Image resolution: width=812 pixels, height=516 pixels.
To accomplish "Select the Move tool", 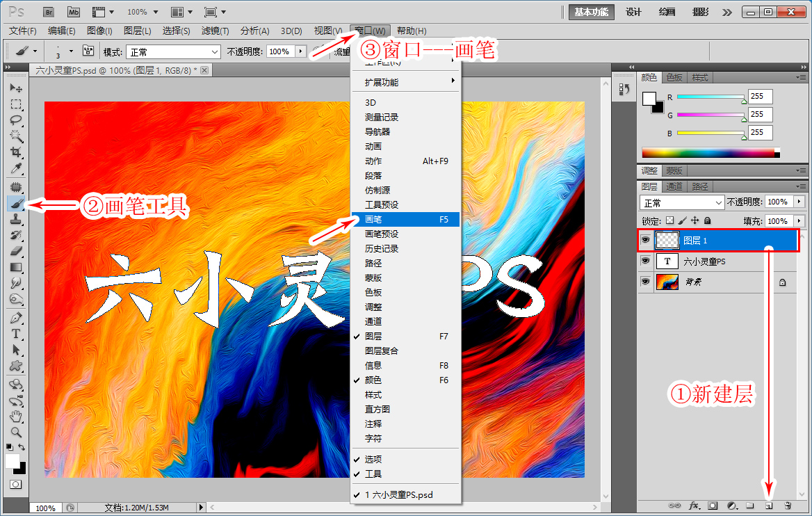I will [x=16, y=88].
